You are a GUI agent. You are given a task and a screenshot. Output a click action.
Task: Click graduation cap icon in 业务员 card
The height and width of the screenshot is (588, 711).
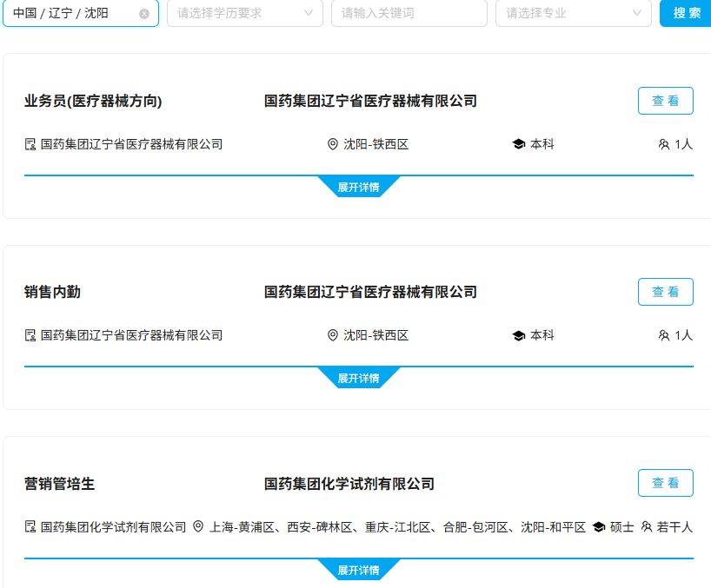click(x=519, y=144)
